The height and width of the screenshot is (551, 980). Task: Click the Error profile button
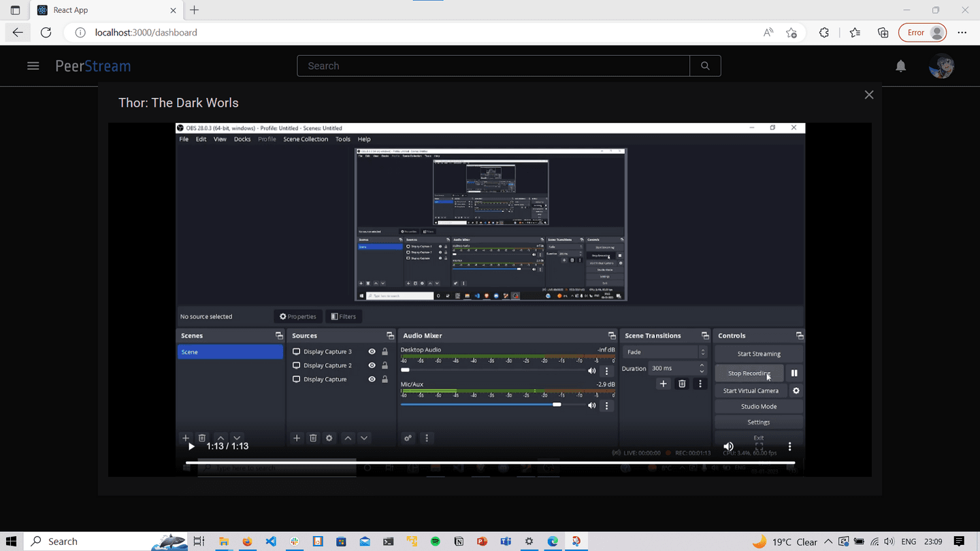pyautogui.click(x=924, y=32)
